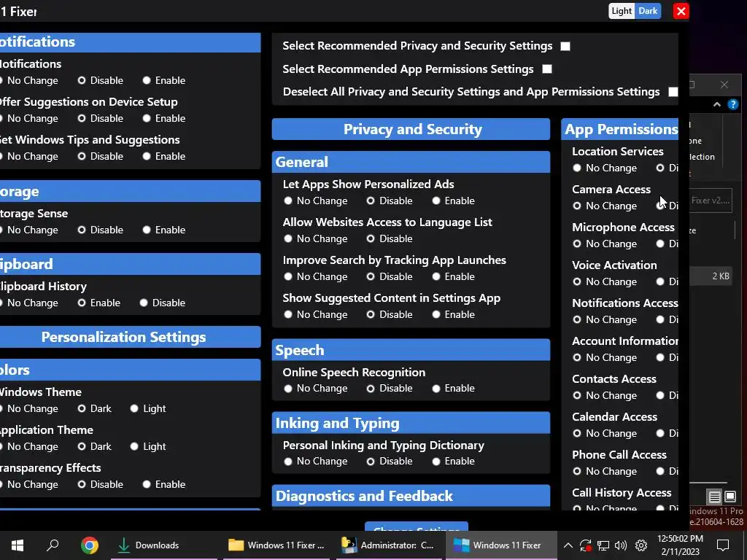Choose No Change for Microphone Access
The image size is (747, 560).
point(577,244)
